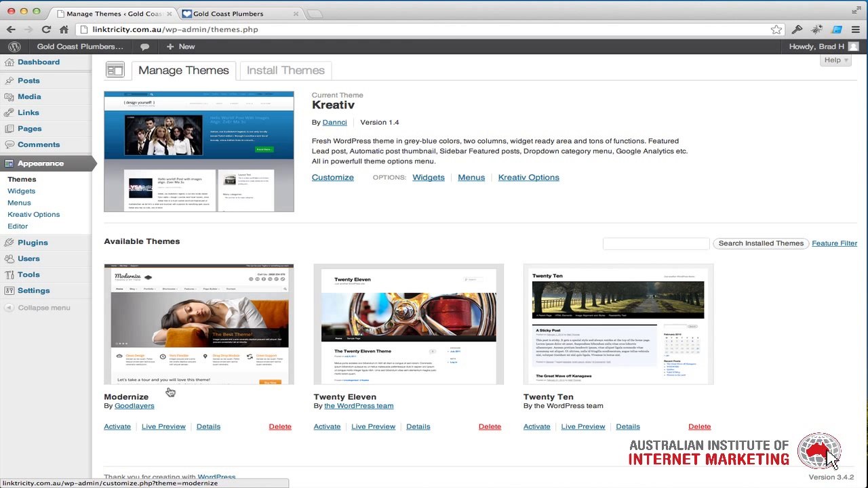Click the Appearance menu icon
The width and height of the screenshot is (868, 488).
pyautogui.click(x=9, y=163)
